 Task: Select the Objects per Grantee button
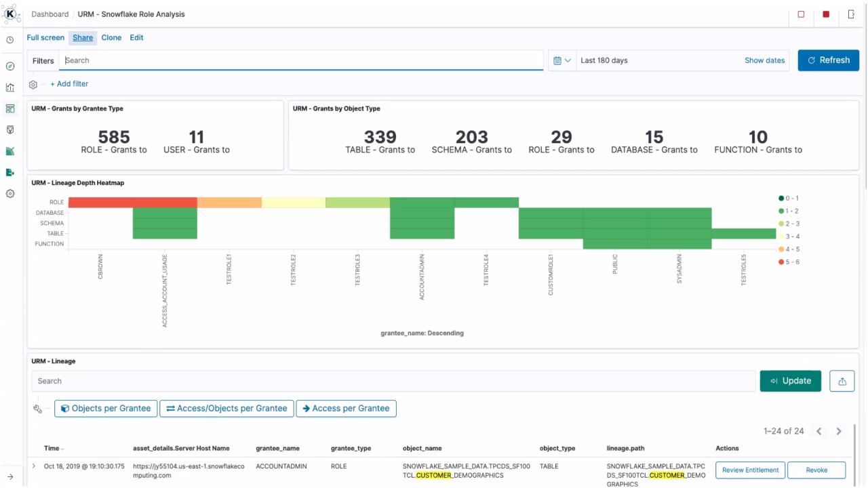(x=106, y=409)
